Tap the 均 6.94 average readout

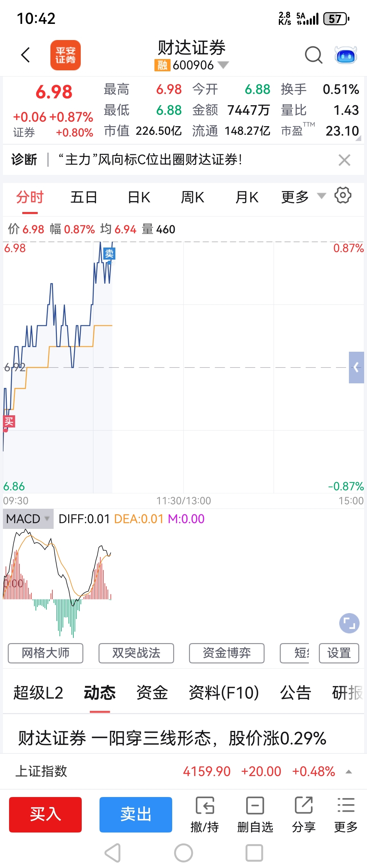tap(118, 229)
